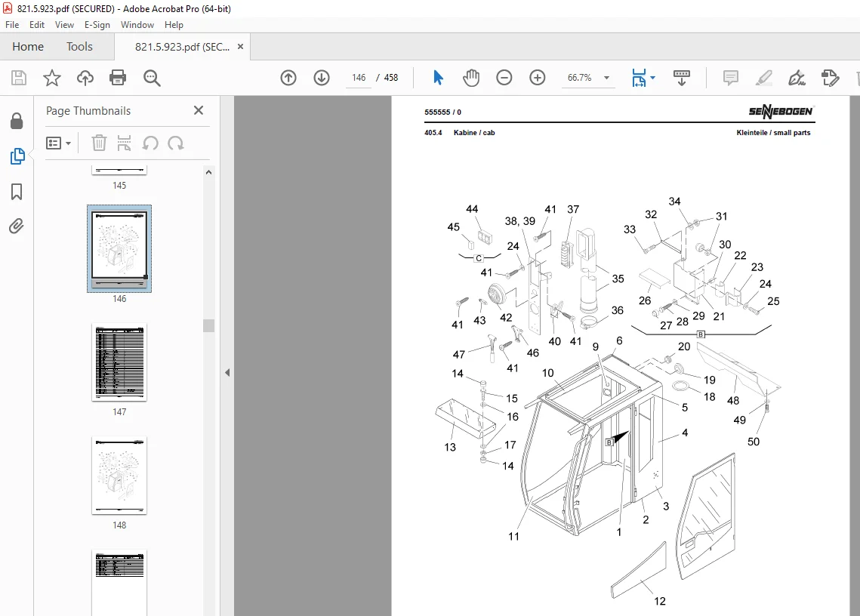
Task: Expand the fit page options dropdown arrow
Action: [x=652, y=78]
